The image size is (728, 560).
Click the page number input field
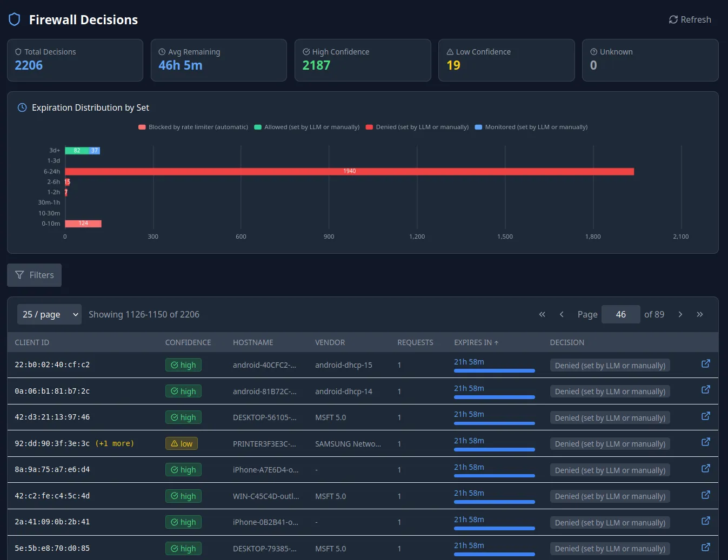coord(621,314)
